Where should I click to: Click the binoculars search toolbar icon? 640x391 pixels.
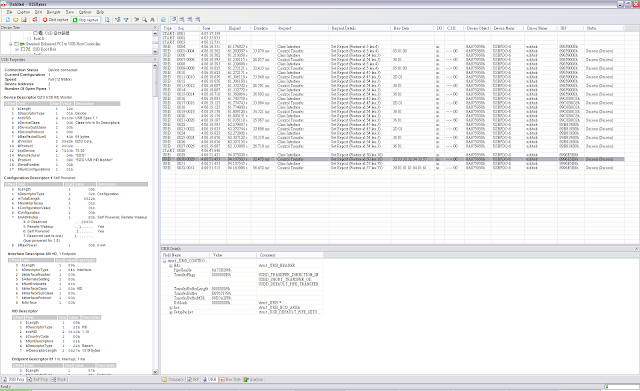click(152, 20)
